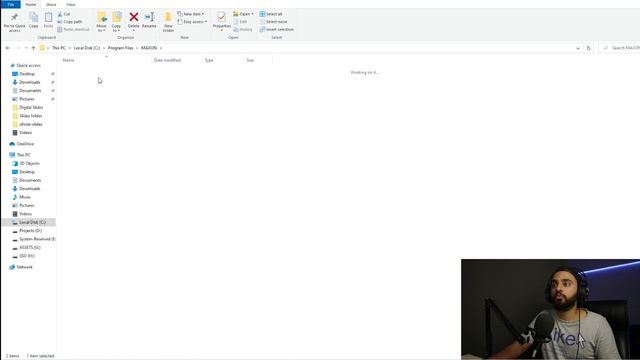The height and width of the screenshot is (360, 640).
Task: Click the Edit command in Open group
Action: (x=240, y=22)
